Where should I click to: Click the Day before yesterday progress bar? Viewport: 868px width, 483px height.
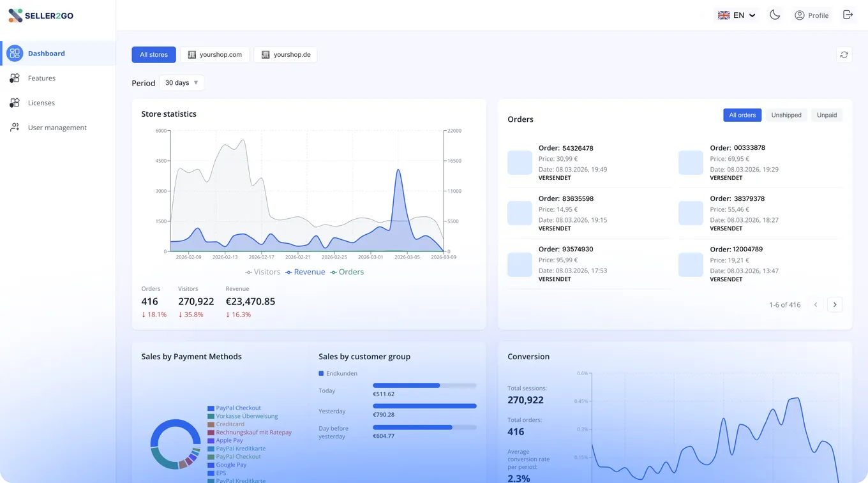(424, 427)
